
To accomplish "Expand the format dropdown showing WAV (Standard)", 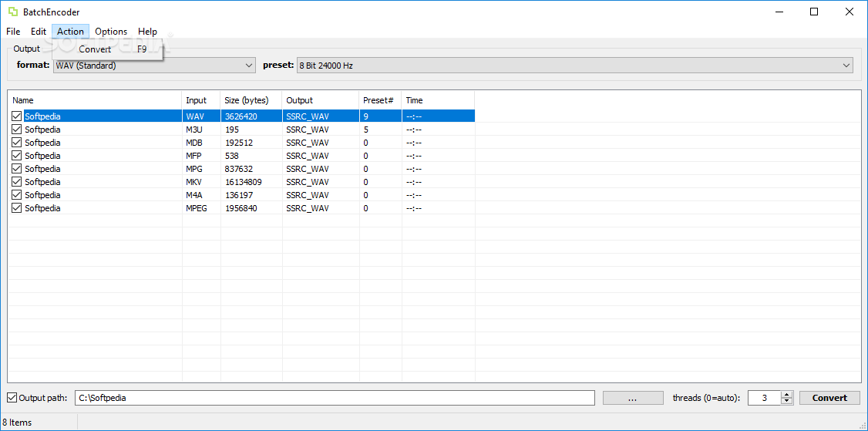I will click(154, 66).
